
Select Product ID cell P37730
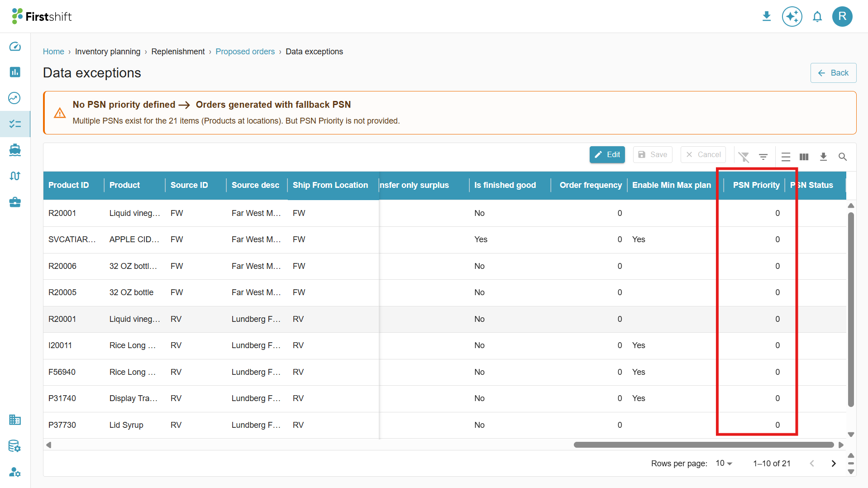(73, 425)
